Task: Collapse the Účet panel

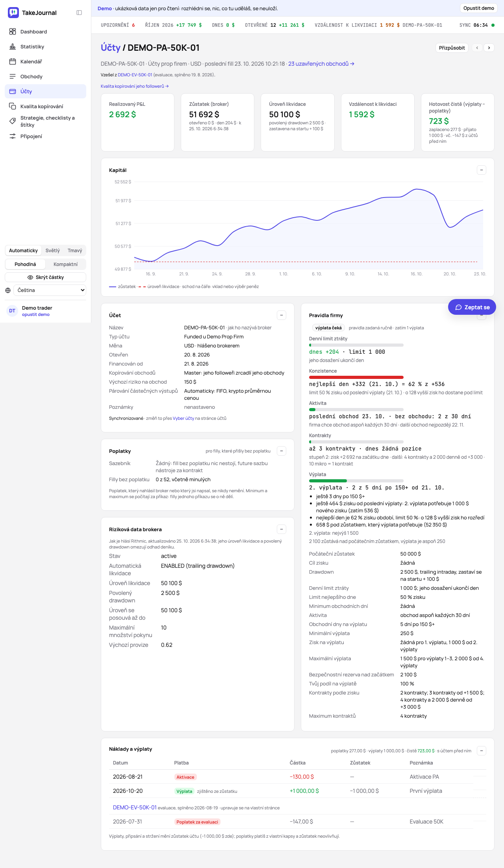Action: [282, 315]
